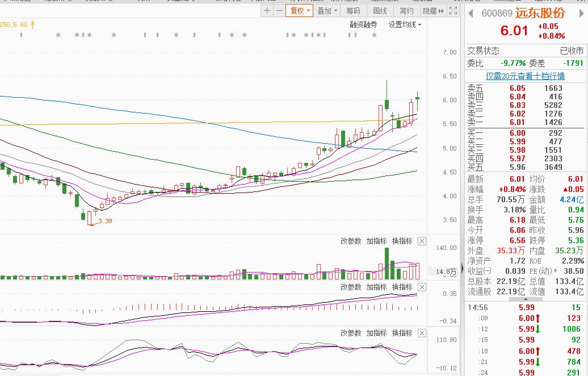Click the 融资融券 label on chart
588x376 pixels.
pyautogui.click(x=363, y=24)
